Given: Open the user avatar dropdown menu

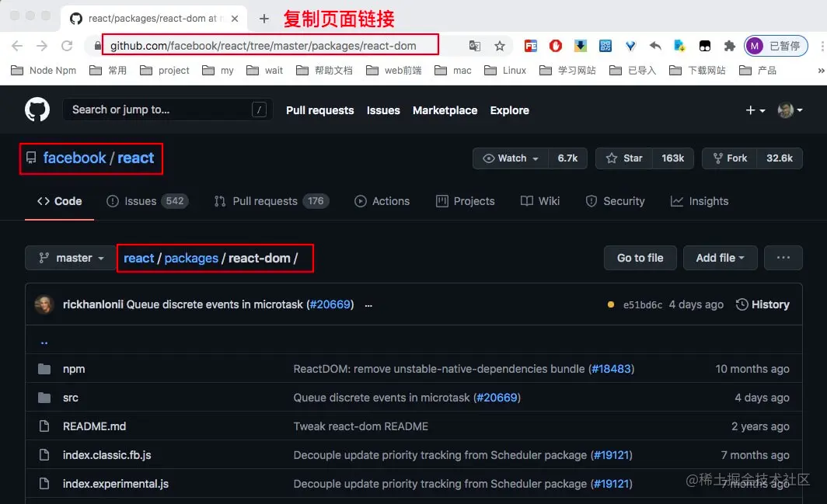Looking at the screenshot, I should tap(790, 110).
